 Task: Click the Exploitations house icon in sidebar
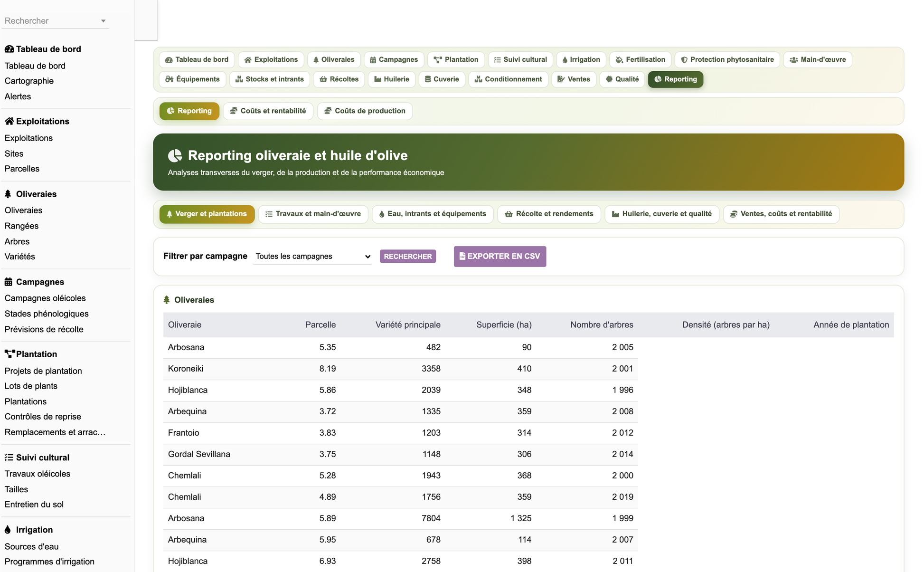(9, 121)
